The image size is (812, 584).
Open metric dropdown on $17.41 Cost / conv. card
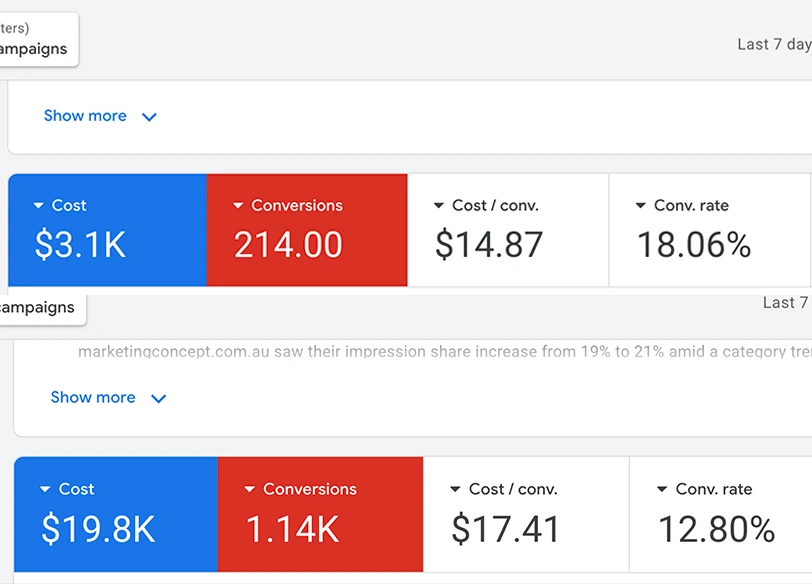pyautogui.click(x=455, y=489)
